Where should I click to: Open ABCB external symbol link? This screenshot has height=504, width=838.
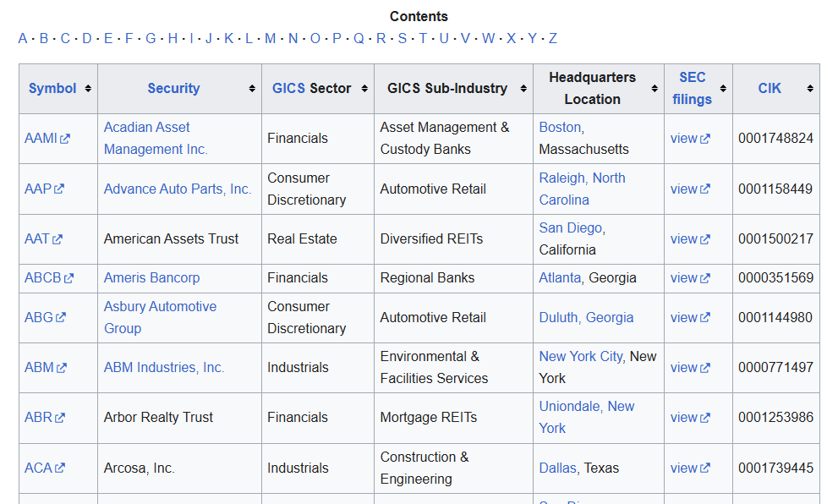49,278
